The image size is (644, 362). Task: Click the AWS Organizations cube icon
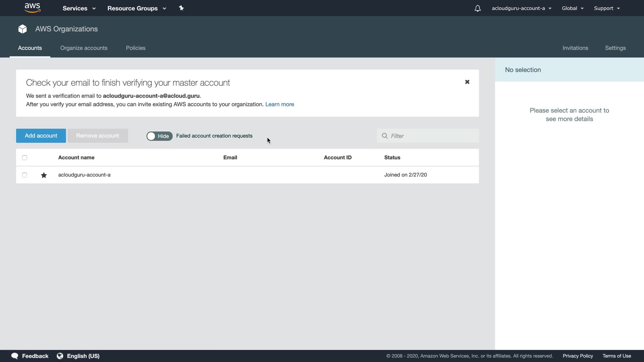click(x=22, y=29)
